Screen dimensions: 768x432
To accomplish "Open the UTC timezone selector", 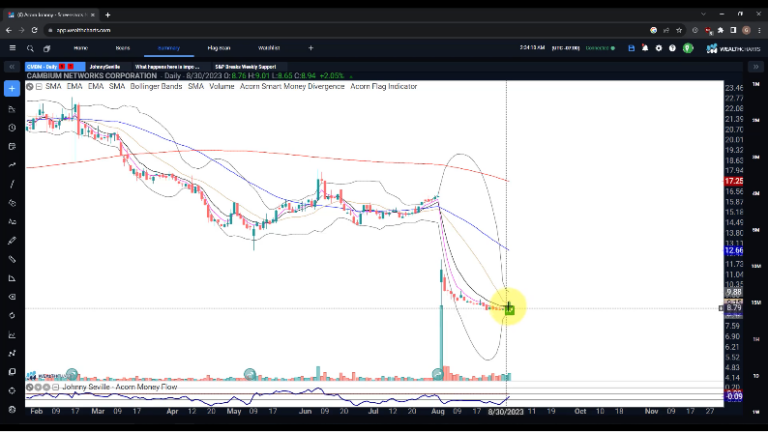I will click(566, 48).
